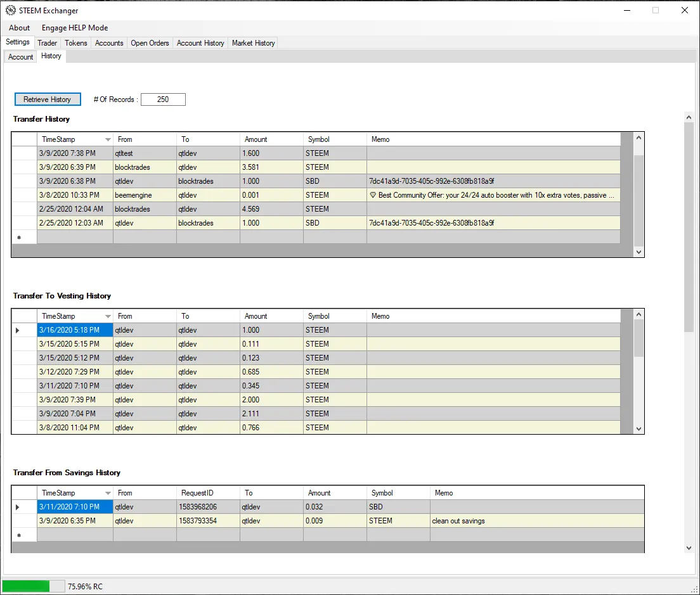Click main panel vertical scrollbar thumb
The image size is (700, 595).
(x=689, y=227)
